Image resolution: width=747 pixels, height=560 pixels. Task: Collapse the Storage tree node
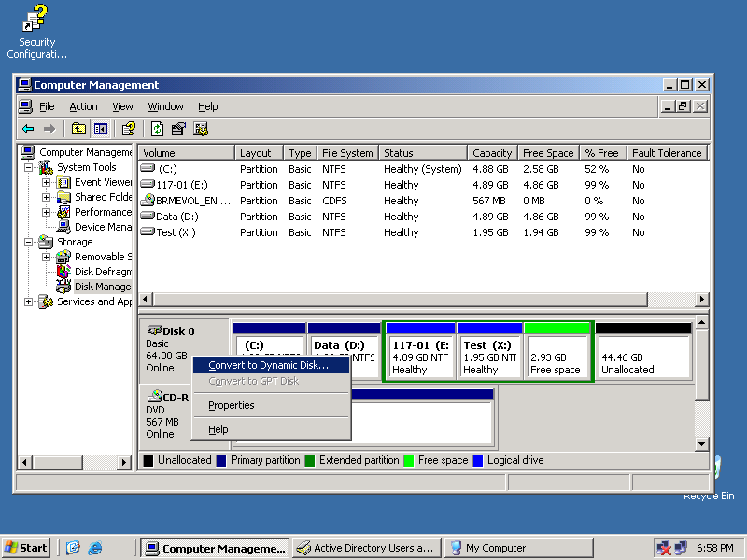point(29,242)
